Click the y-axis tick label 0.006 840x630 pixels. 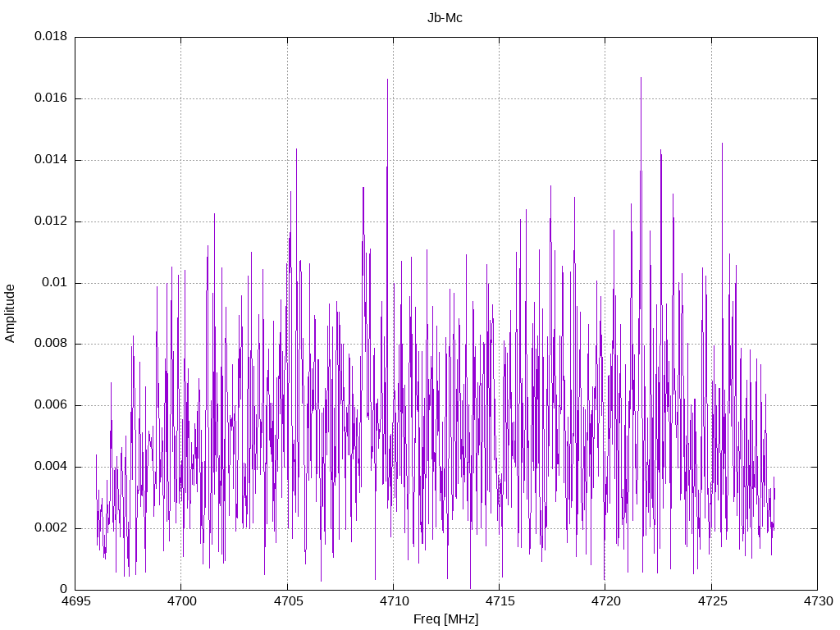(x=51, y=405)
